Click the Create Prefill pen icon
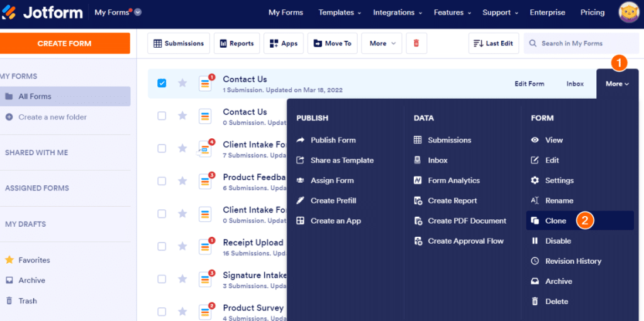This screenshot has height=321, width=644. 301,201
